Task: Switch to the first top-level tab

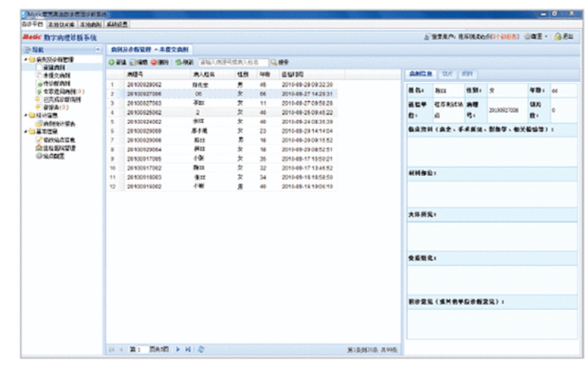Action: (33, 24)
